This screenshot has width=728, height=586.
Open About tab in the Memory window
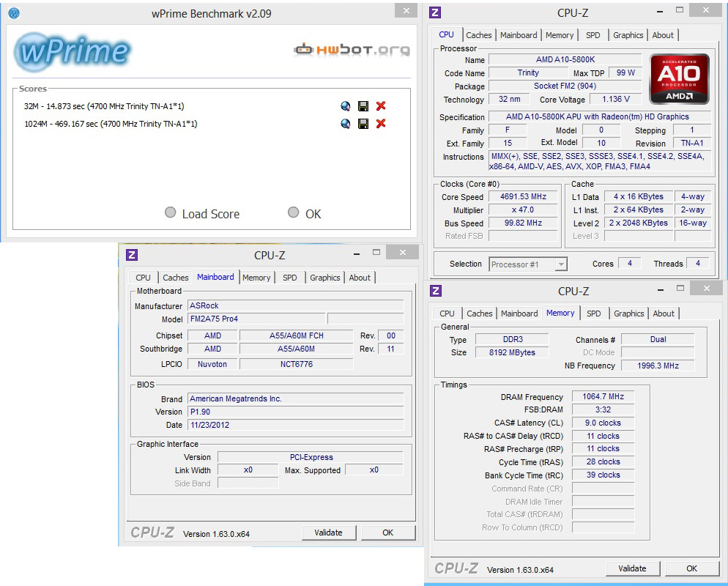tap(664, 314)
